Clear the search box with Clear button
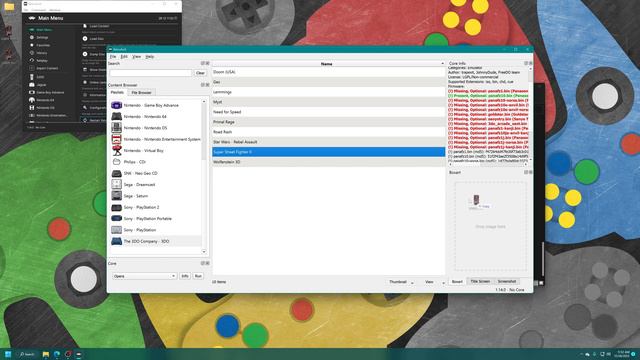The height and width of the screenshot is (360, 640). [200, 73]
